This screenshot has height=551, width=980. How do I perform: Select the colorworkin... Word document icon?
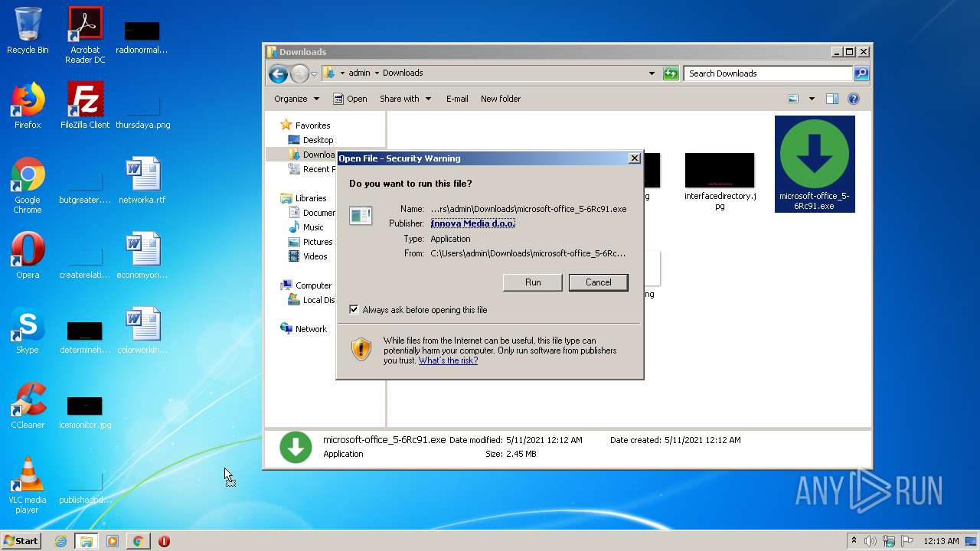pyautogui.click(x=142, y=331)
